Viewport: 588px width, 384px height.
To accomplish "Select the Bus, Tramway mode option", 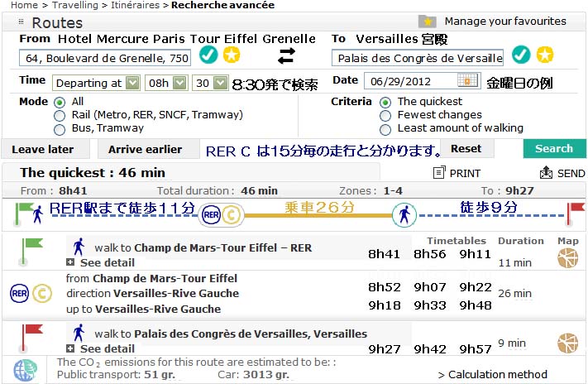I will pyautogui.click(x=60, y=129).
